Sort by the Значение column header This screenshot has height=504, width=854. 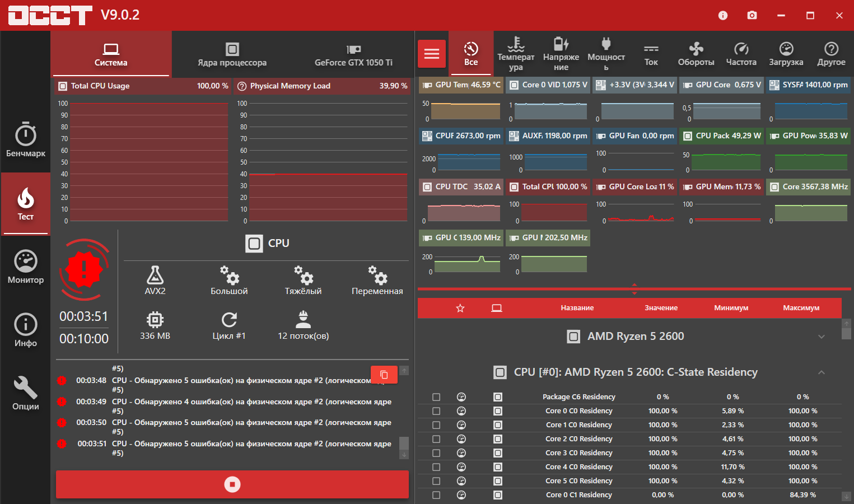(x=661, y=308)
